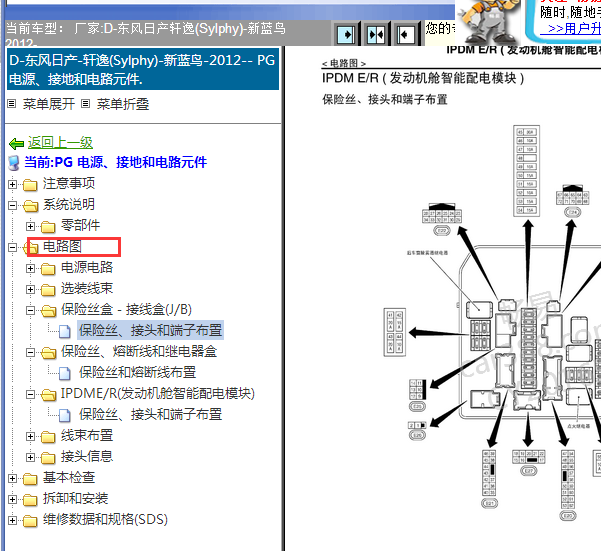
Task: Click 菜单折叠 text
Action: coord(123,104)
